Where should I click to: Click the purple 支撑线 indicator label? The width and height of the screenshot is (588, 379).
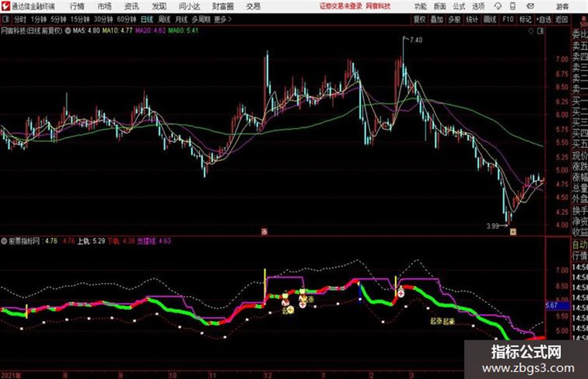pos(147,241)
